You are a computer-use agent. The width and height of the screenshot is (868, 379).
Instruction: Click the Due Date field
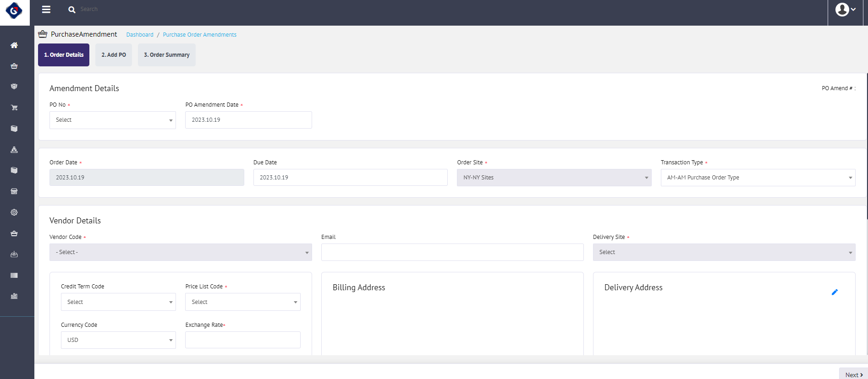[x=350, y=178]
